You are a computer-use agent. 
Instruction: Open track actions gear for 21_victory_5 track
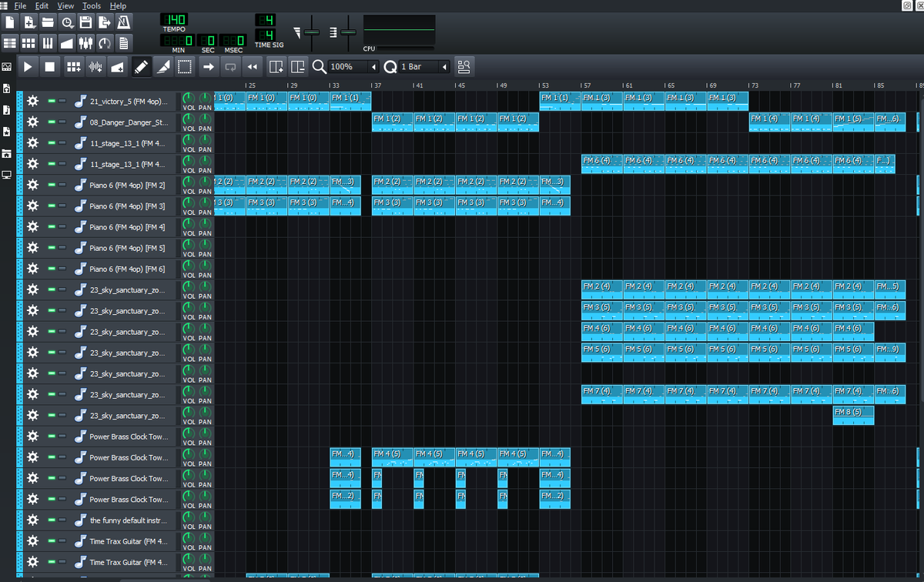pos(32,101)
